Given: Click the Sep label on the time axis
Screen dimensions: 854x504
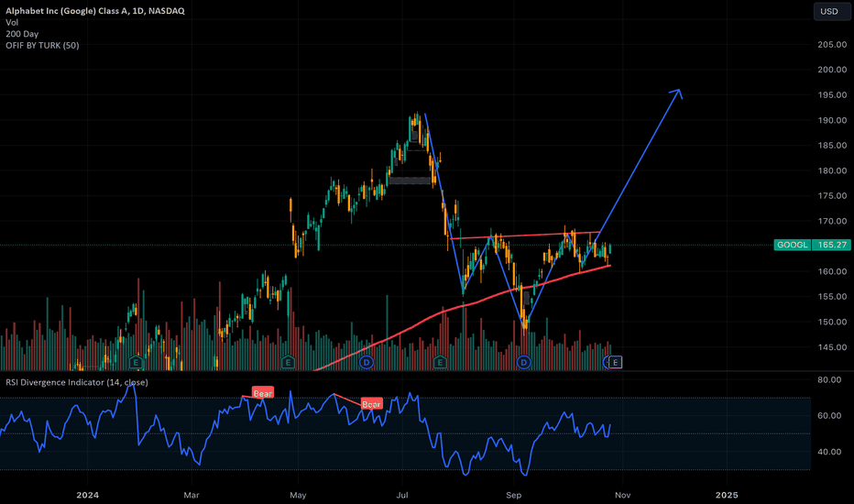Looking at the screenshot, I should point(514,495).
